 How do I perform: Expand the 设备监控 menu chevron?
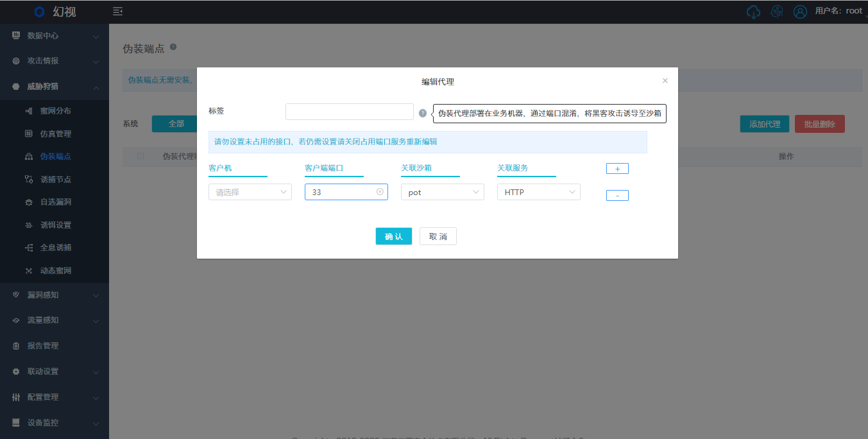tap(96, 424)
